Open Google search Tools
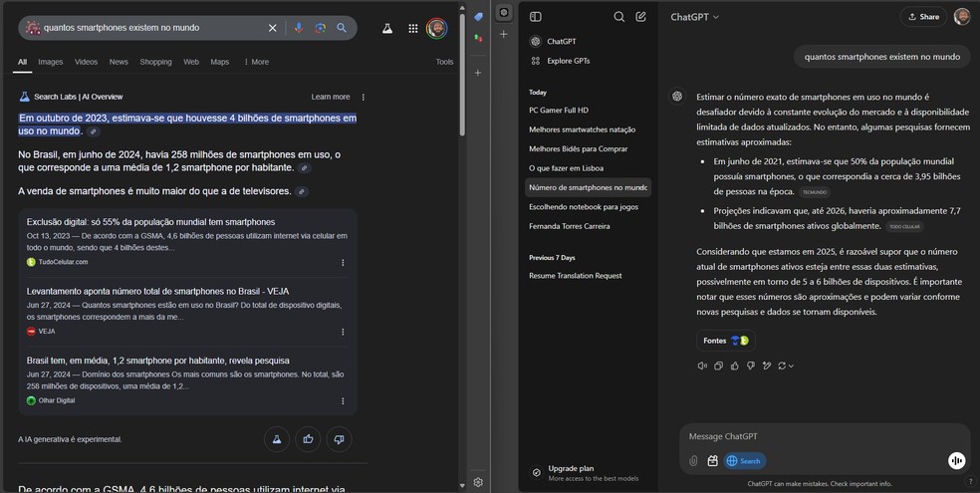This screenshot has height=493, width=980. click(x=444, y=62)
